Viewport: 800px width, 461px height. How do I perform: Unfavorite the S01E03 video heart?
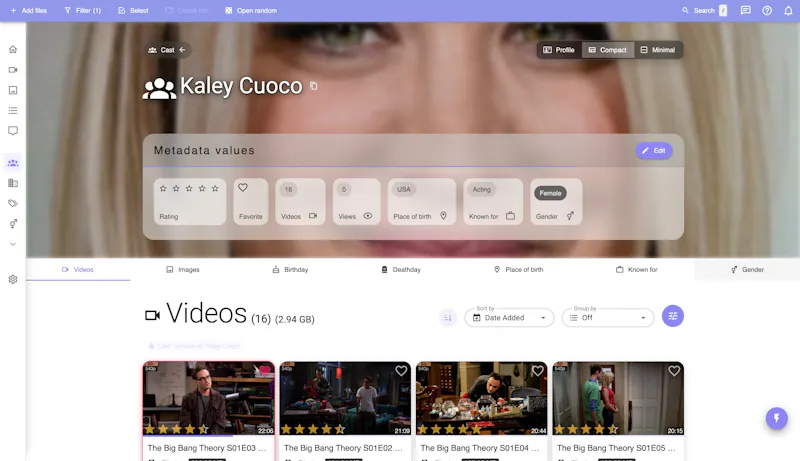pyautogui.click(x=265, y=371)
